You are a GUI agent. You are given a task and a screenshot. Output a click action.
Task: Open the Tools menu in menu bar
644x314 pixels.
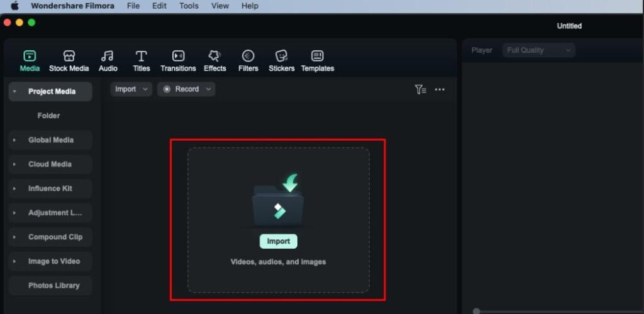pyautogui.click(x=189, y=6)
